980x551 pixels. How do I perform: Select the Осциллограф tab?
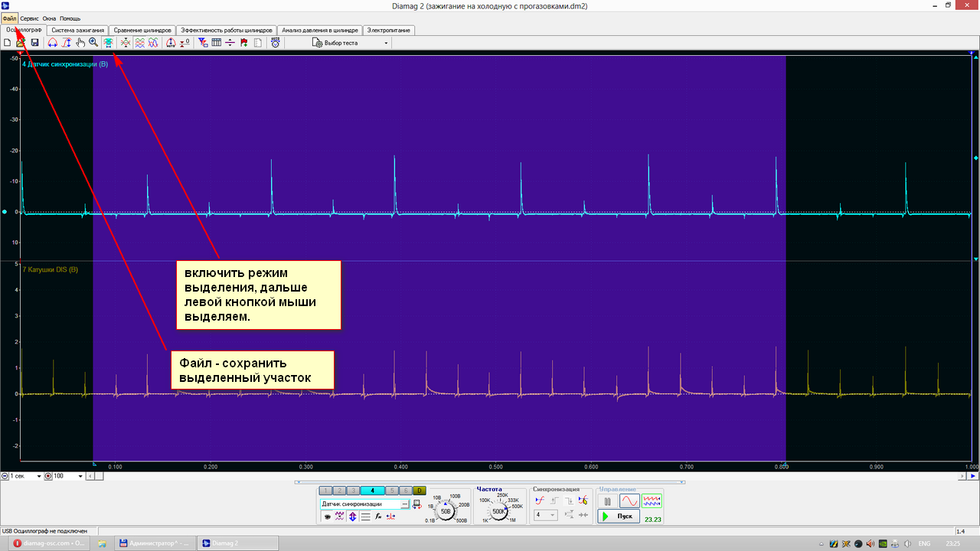coord(23,30)
